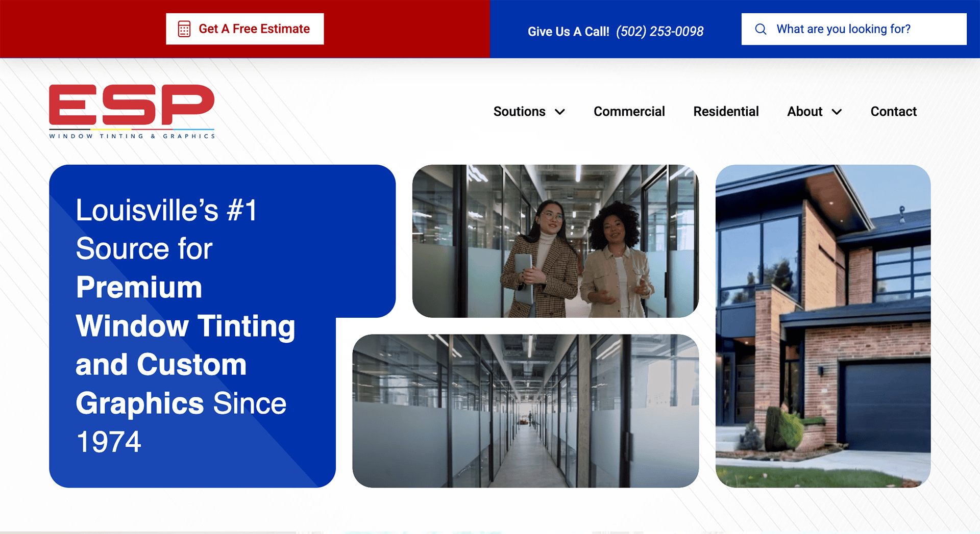This screenshot has height=534, width=980.
Task: Click the 'Give Us A Call!' label
Action: 568,32
